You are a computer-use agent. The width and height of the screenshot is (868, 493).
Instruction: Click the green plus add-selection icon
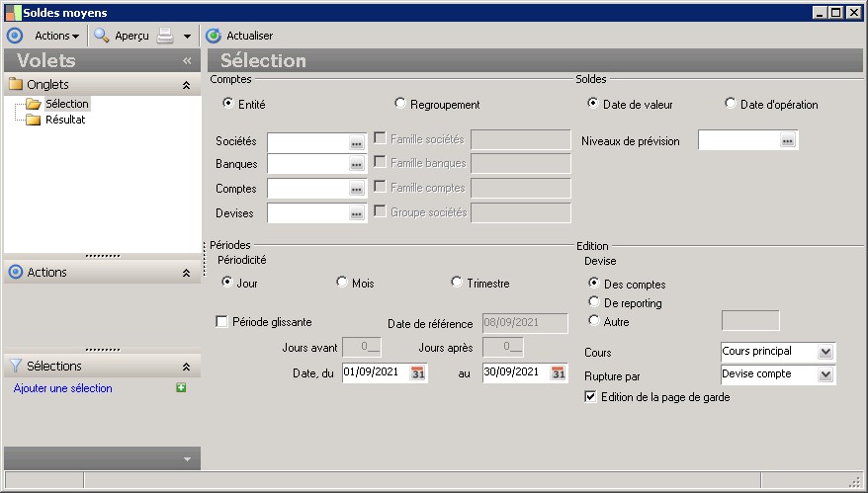[x=181, y=388]
